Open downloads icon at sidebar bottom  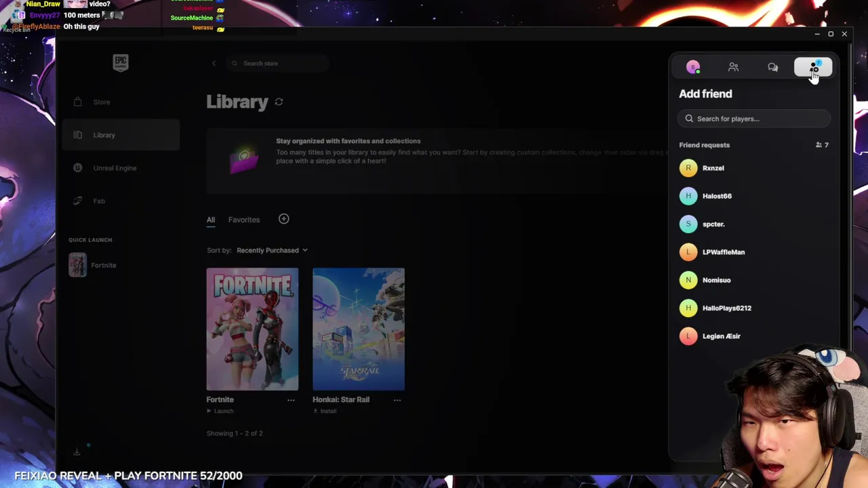[77, 451]
